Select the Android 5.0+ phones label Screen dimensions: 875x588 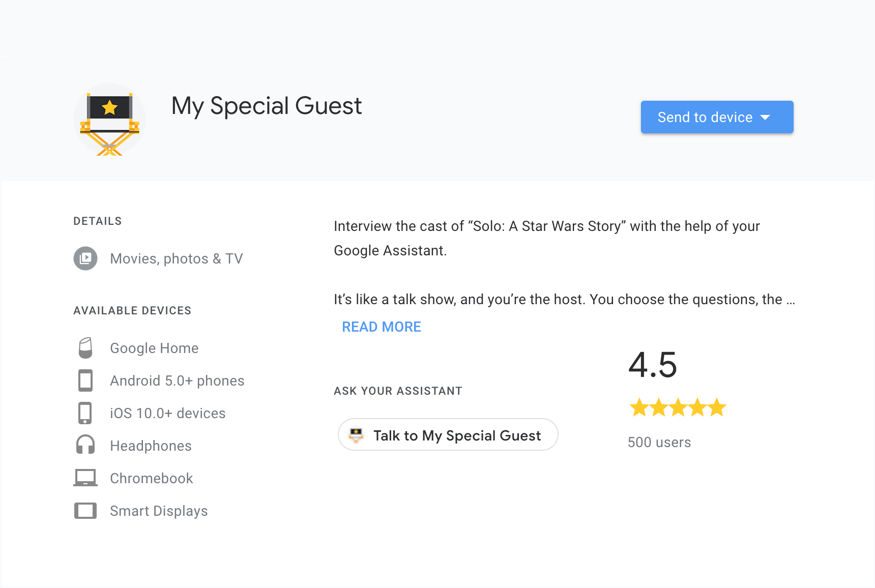(x=177, y=380)
